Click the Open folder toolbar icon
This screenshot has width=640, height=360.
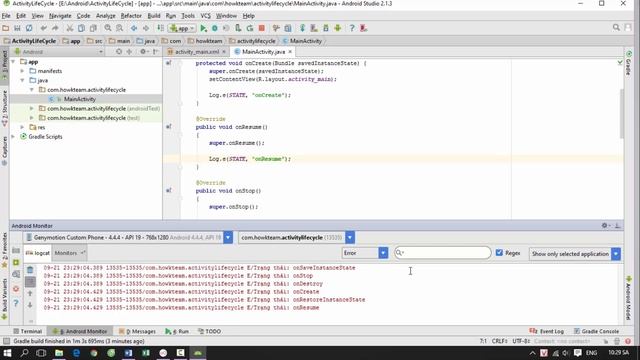(x=6, y=28)
